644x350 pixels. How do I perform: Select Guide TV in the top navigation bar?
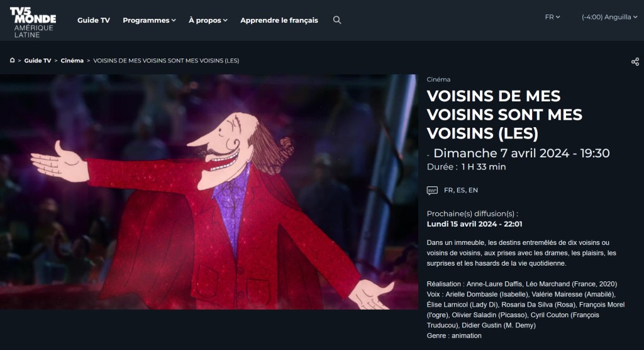(x=94, y=20)
